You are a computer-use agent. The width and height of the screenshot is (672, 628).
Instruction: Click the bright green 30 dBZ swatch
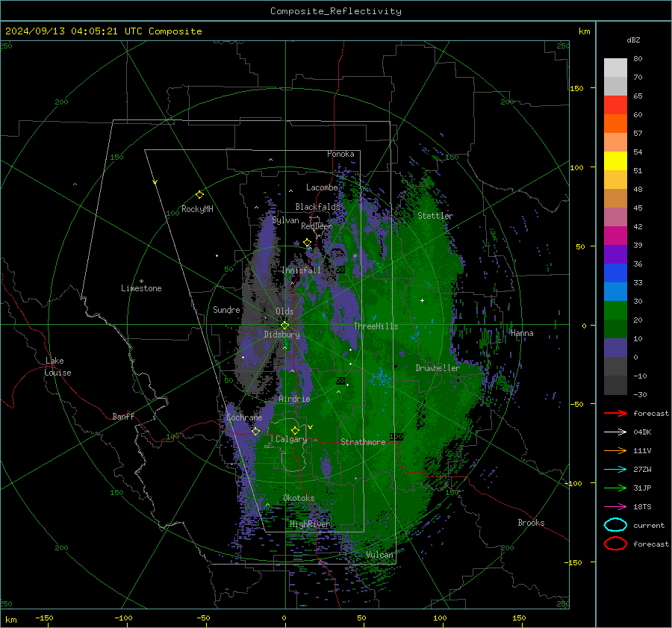615,310
